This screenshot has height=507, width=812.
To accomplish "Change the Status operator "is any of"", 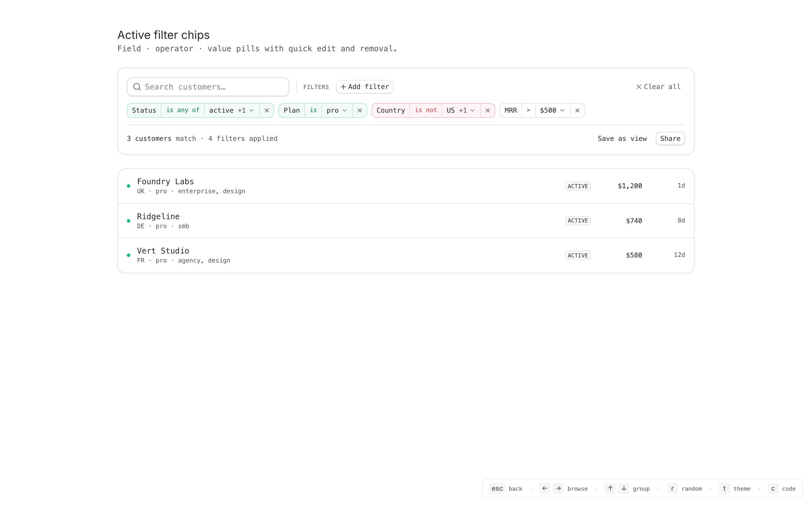I will [x=182, y=110].
